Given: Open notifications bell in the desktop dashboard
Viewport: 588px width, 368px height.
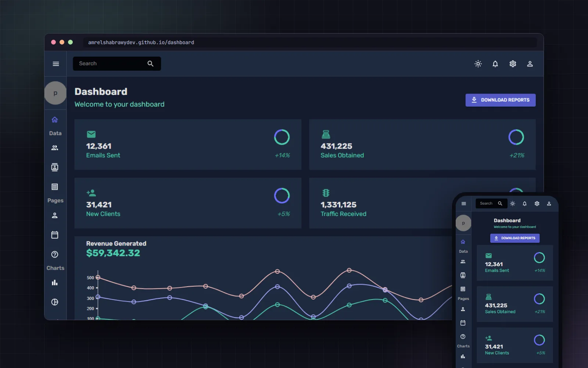Looking at the screenshot, I should click(495, 64).
